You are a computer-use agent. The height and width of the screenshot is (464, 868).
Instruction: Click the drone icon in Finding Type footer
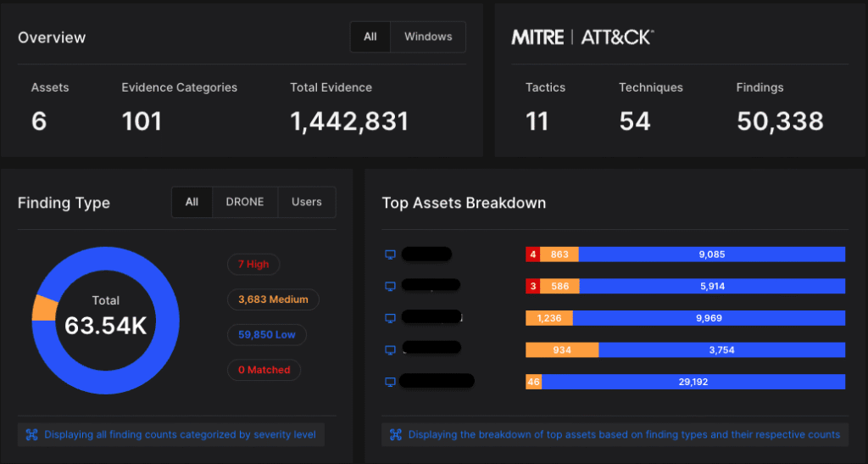point(31,434)
